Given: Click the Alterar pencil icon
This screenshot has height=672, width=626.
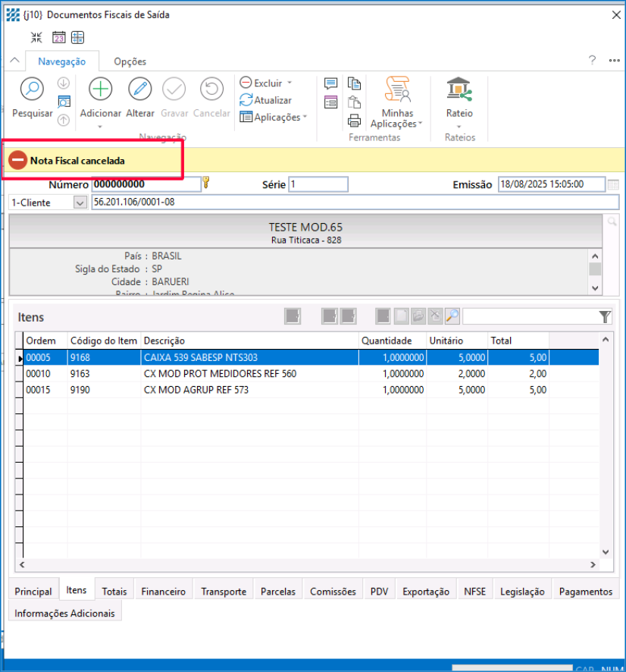Looking at the screenshot, I should point(139,89).
